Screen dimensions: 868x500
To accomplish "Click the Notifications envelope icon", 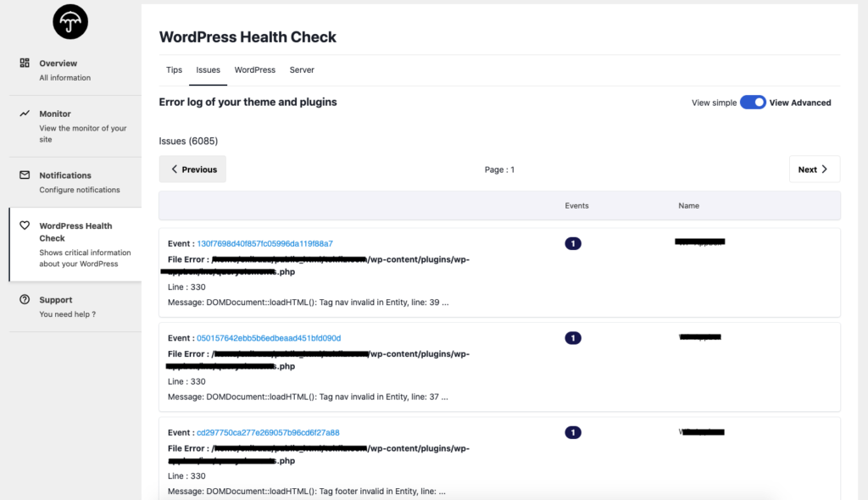I will pyautogui.click(x=25, y=175).
